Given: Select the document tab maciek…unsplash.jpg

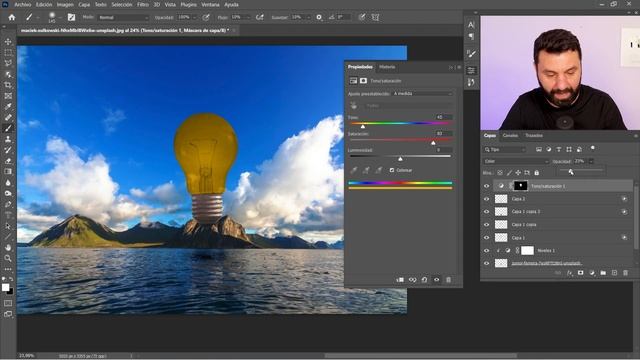Looking at the screenshot, I should tap(125, 30).
